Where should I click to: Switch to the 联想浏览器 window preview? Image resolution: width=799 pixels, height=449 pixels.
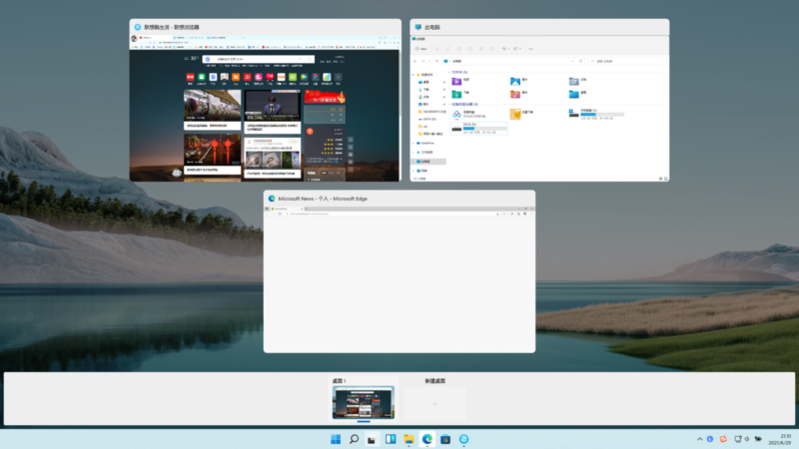pos(264,108)
